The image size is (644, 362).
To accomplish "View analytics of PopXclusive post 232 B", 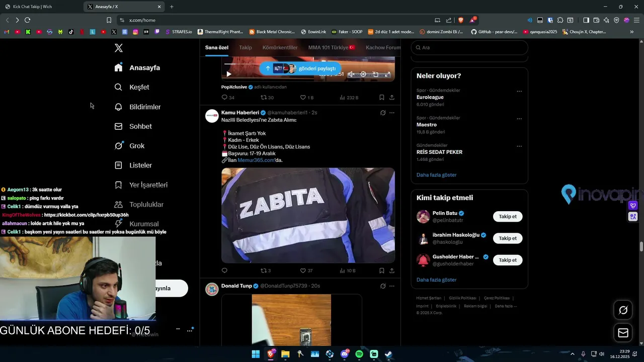I will pyautogui.click(x=349, y=98).
